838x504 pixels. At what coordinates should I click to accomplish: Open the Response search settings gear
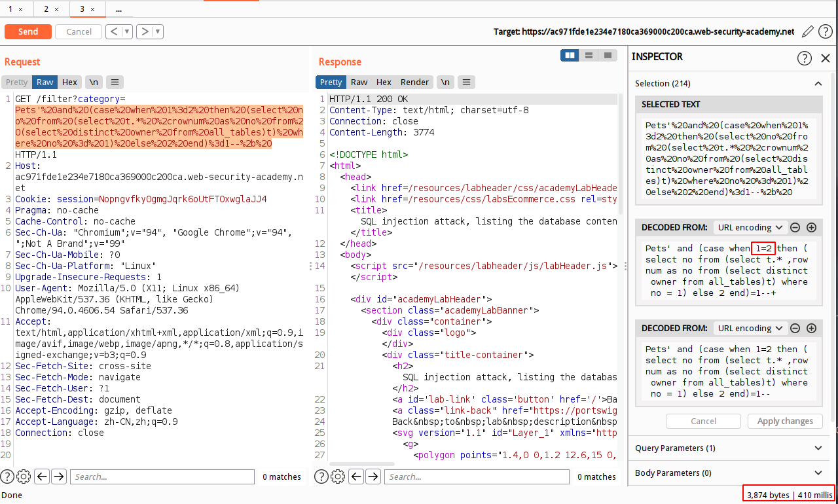pos(338,477)
